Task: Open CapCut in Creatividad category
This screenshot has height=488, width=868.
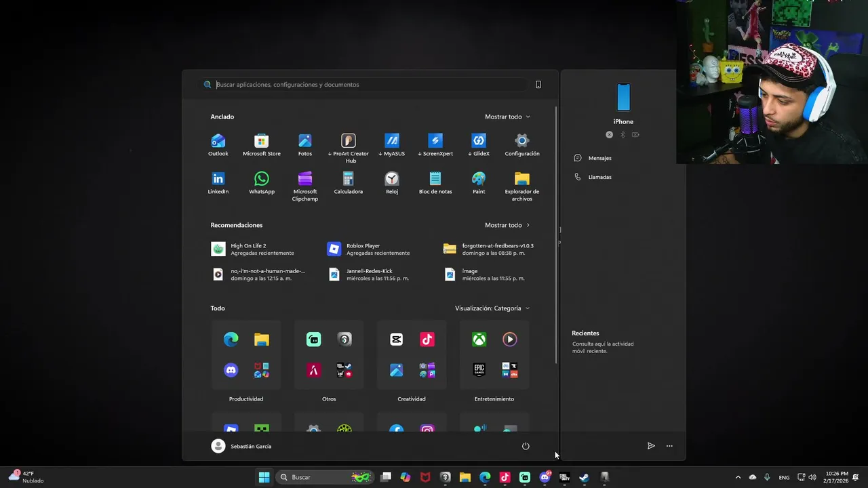Action: tap(397, 340)
